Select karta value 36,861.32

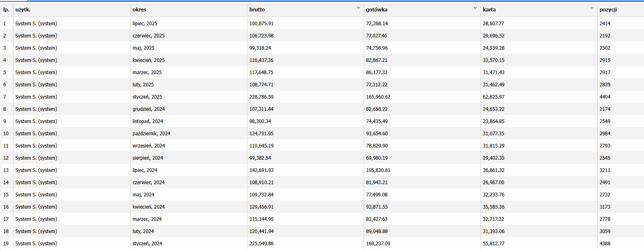click(493, 170)
